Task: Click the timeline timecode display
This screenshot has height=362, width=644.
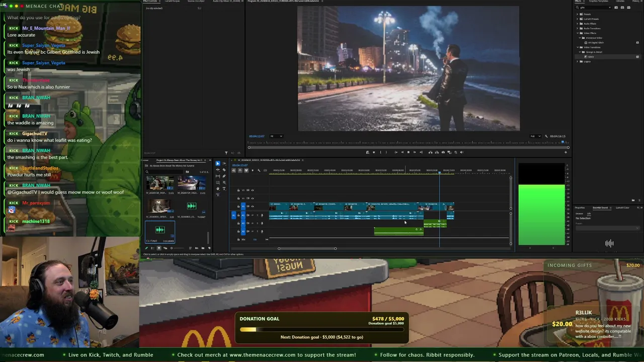Action: (x=239, y=165)
